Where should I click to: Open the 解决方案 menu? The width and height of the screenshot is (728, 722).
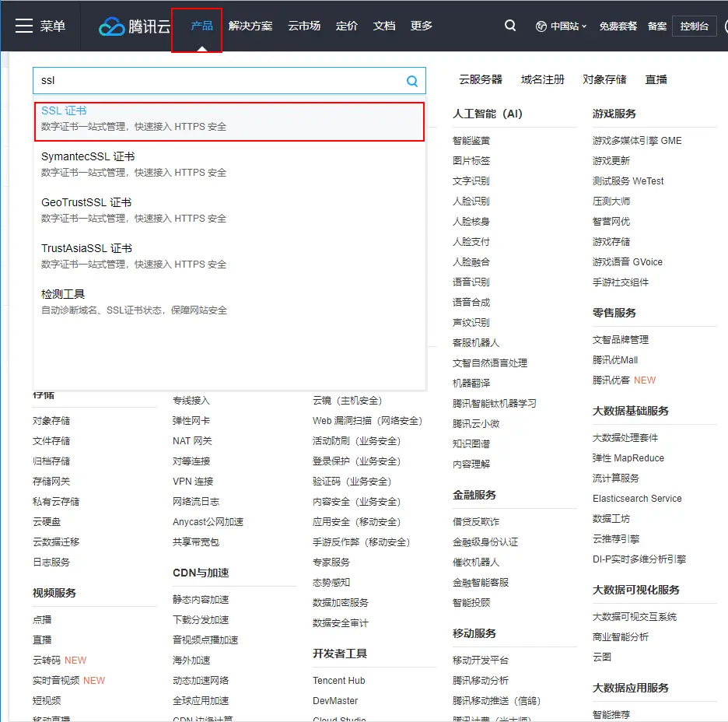tap(250, 26)
